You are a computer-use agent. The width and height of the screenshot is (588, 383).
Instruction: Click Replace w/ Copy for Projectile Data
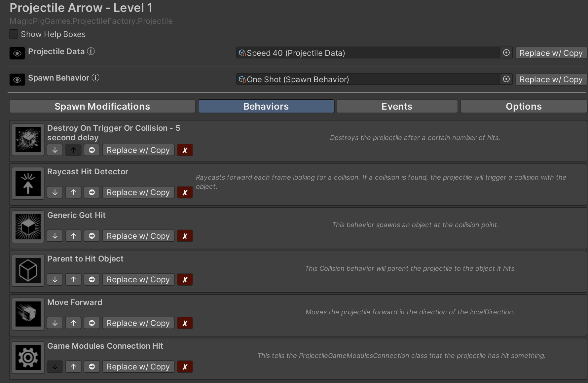[551, 53]
